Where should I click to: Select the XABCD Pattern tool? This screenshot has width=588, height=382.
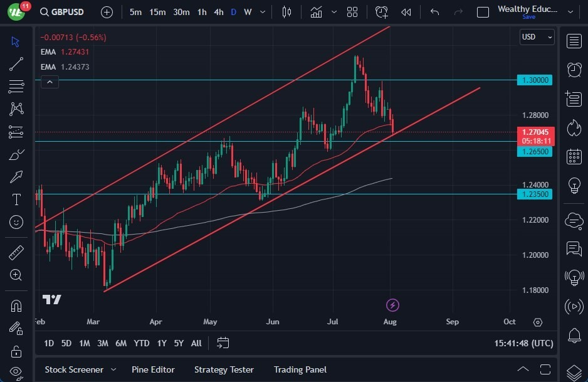[16, 109]
